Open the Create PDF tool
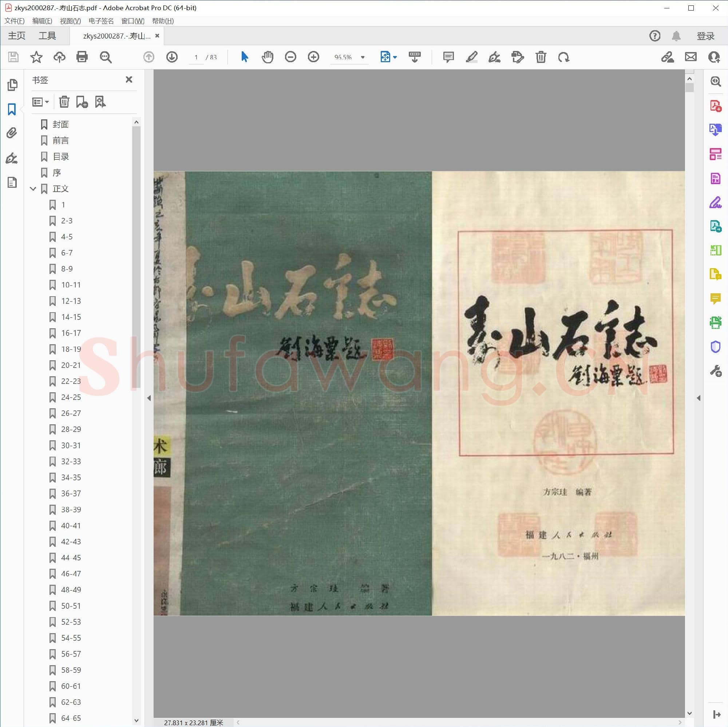Image resolution: width=728 pixels, height=727 pixels. tap(715, 106)
